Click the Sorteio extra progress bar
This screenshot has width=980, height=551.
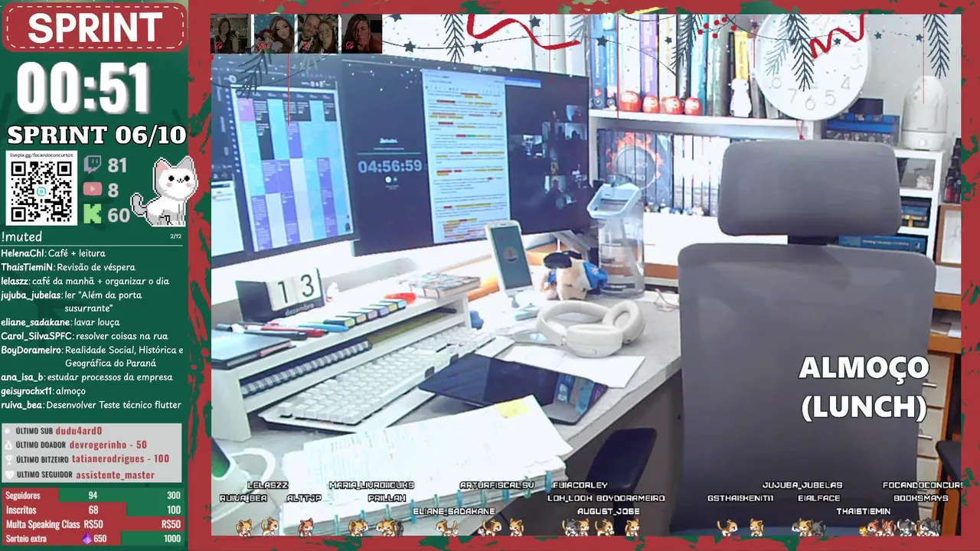[93, 539]
